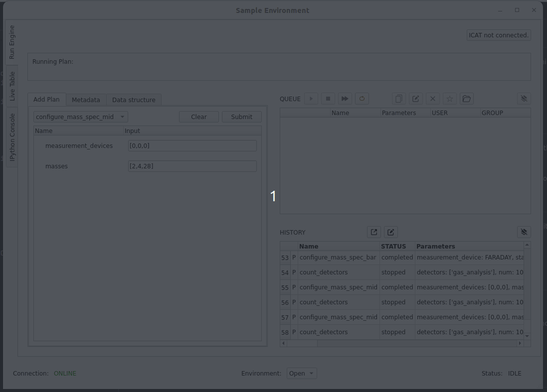
Task: Click the clear-layers icon beside QUEUE toolbar
Action: pos(524,99)
